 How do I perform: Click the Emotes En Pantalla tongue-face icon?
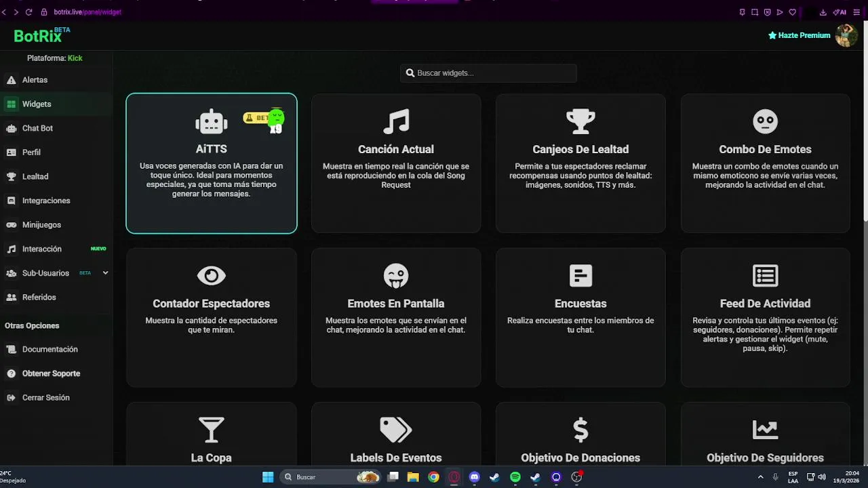click(x=396, y=276)
